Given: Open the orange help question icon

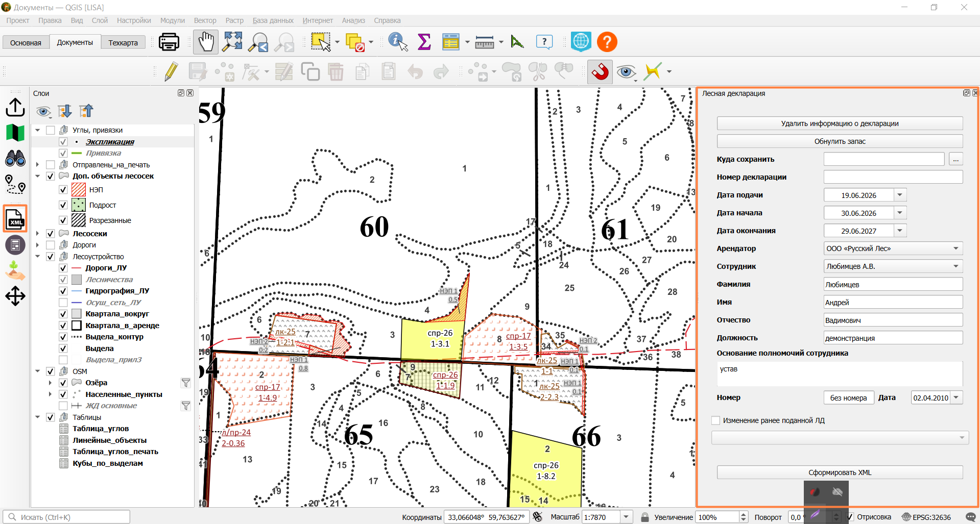Looking at the screenshot, I should 607,42.
